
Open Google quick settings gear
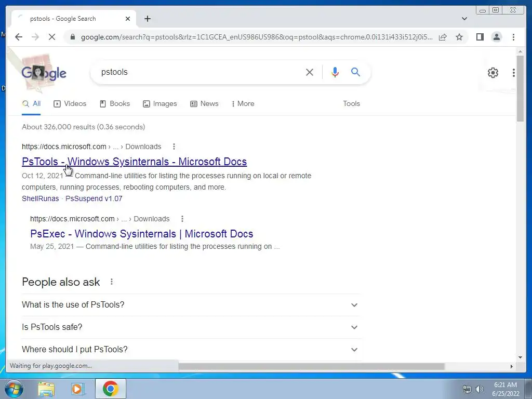point(493,73)
